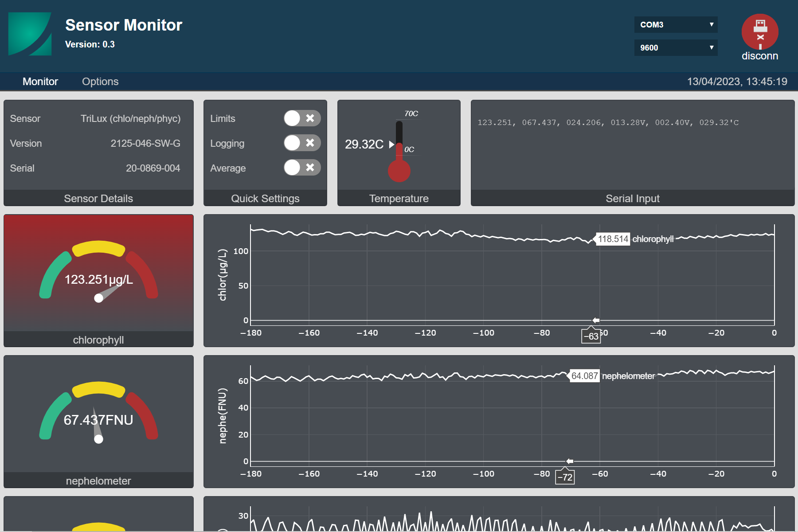Click the disconn button label

click(760, 56)
